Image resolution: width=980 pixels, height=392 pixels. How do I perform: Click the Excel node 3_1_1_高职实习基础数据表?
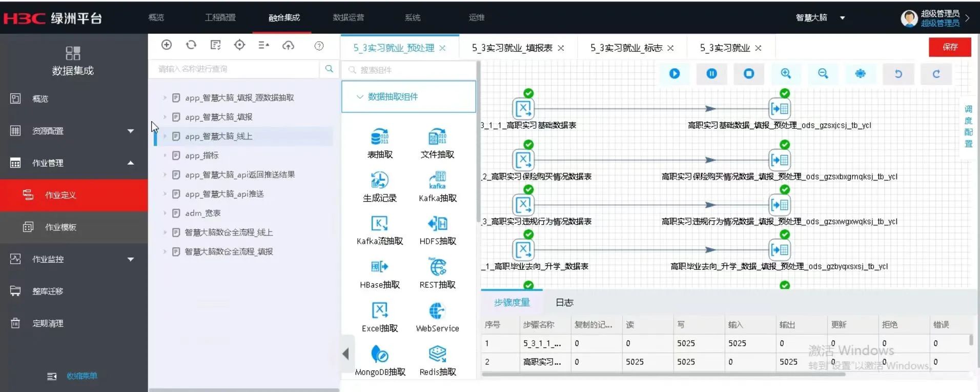click(523, 108)
